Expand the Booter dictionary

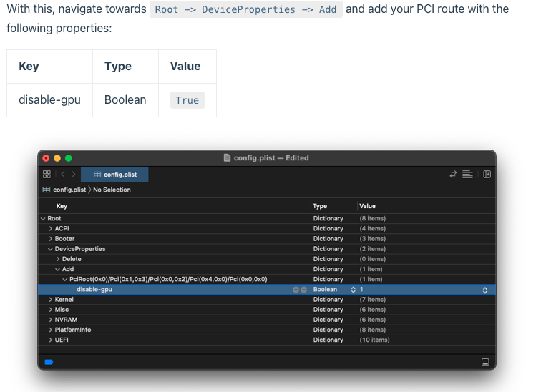(x=51, y=238)
